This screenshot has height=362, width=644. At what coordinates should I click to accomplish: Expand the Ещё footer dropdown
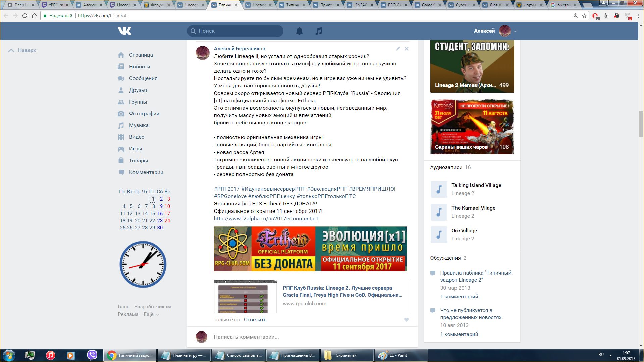click(x=151, y=314)
